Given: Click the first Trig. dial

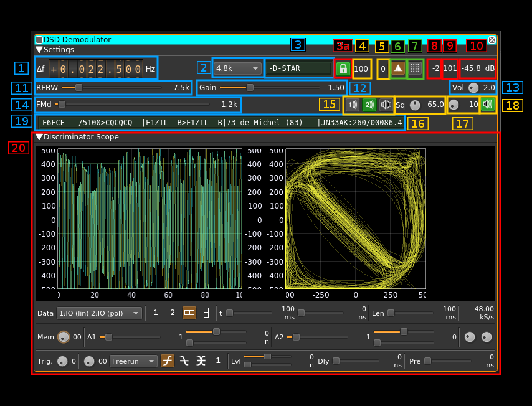Looking at the screenshot, I should pyautogui.click(x=62, y=362).
